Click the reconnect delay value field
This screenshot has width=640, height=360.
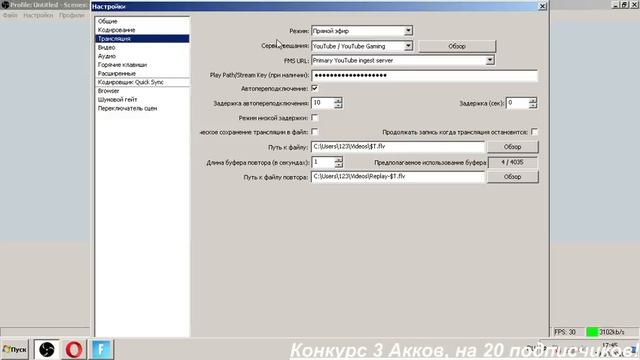coord(322,103)
